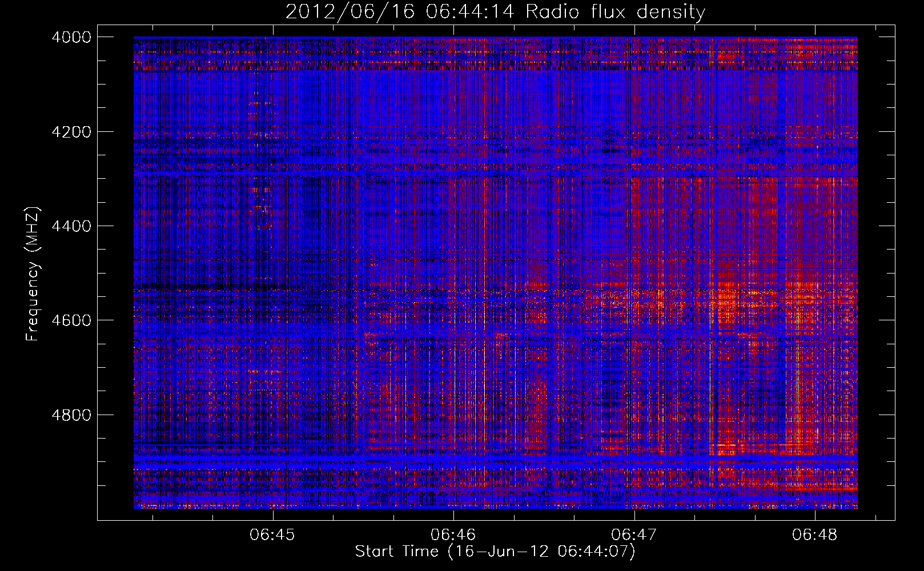Click the 4400 frequency tick label
The height and width of the screenshot is (571, 924).
click(x=71, y=226)
